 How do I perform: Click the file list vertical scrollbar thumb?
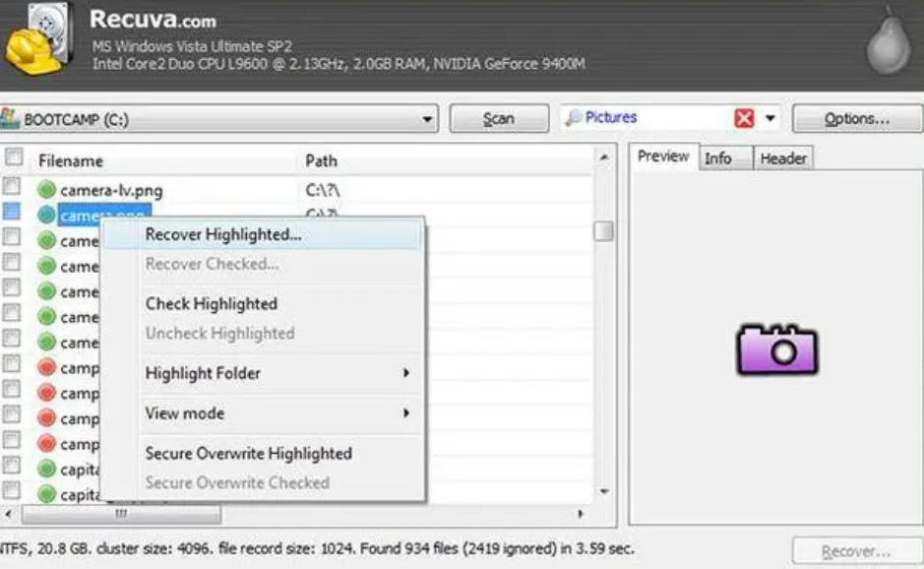603,230
